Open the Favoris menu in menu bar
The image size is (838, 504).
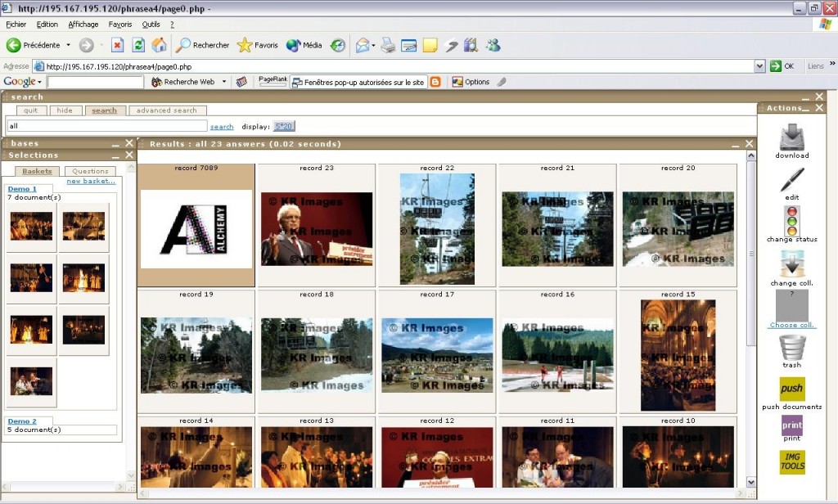120,25
